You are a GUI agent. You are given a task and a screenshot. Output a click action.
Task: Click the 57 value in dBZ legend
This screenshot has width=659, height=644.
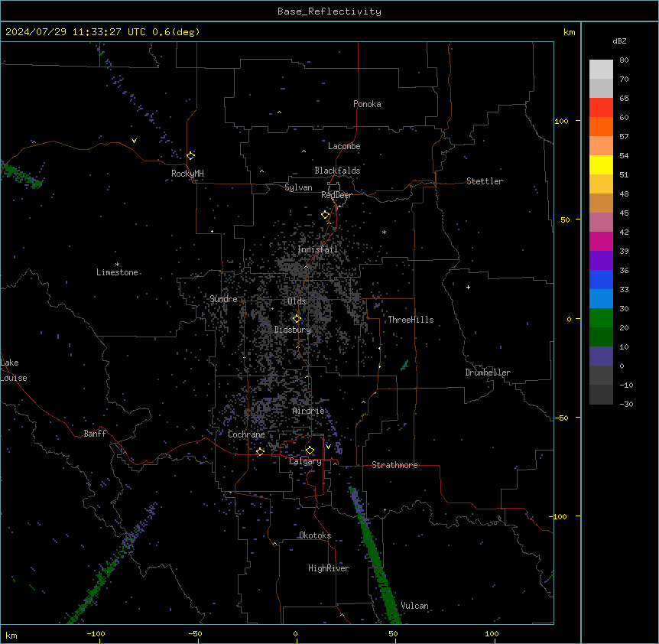(624, 137)
